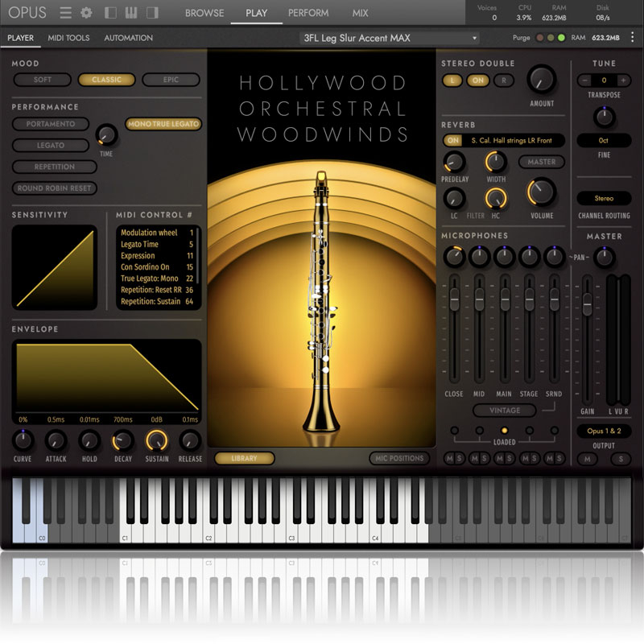Toggle the reverb ON switch
Viewport: 644px width, 644px height.
pos(453,140)
